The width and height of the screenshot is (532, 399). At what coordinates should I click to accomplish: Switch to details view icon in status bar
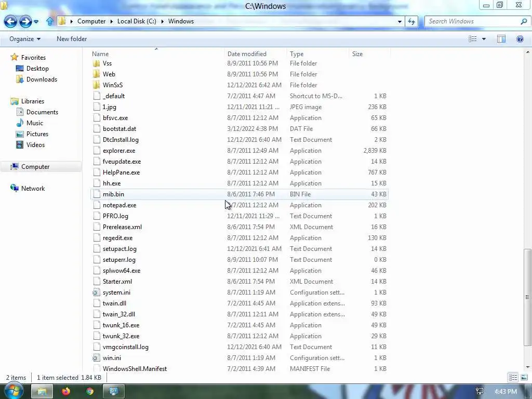pos(513,378)
